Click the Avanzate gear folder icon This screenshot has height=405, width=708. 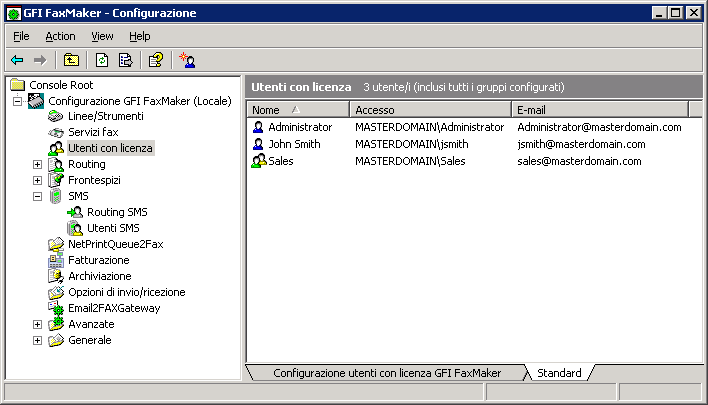coord(56,324)
